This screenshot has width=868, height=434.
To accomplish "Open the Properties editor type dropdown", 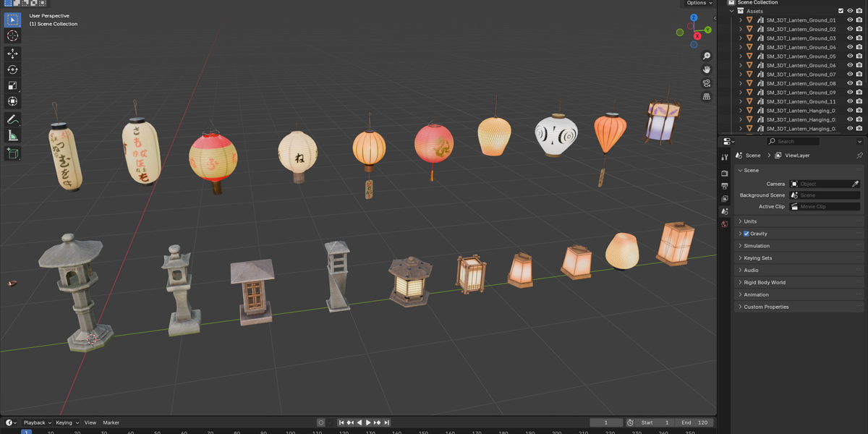I will point(728,141).
